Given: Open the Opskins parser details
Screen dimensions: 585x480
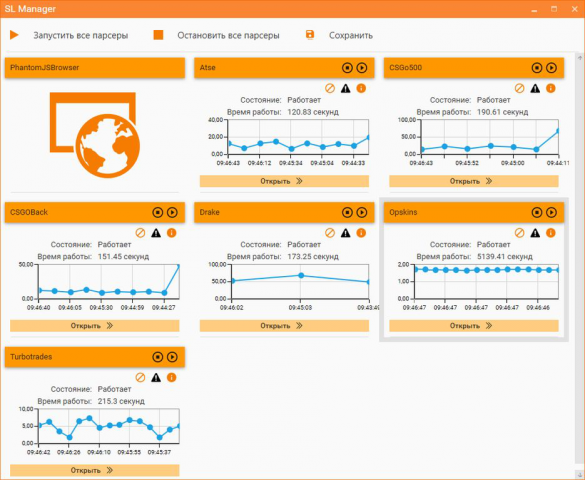Looking at the screenshot, I should 474,326.
